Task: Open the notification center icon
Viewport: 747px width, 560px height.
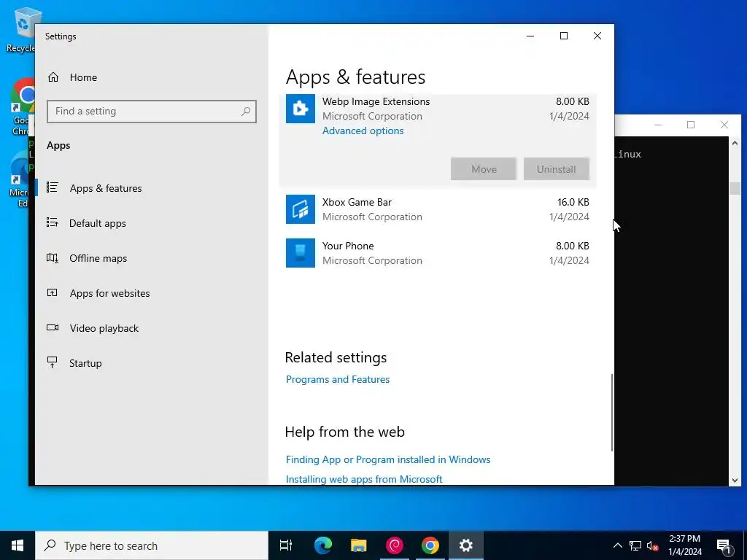Action: pyautogui.click(x=724, y=545)
